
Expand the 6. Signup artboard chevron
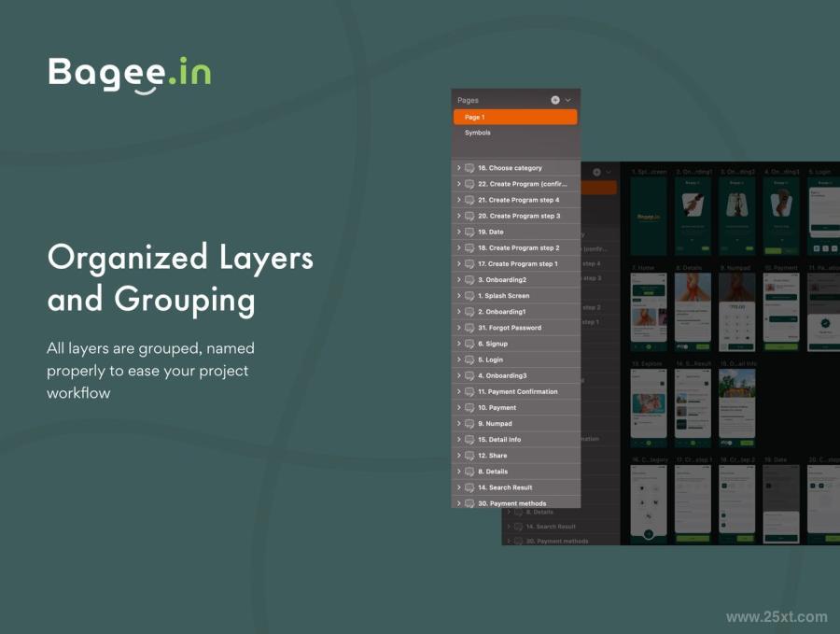[459, 344]
